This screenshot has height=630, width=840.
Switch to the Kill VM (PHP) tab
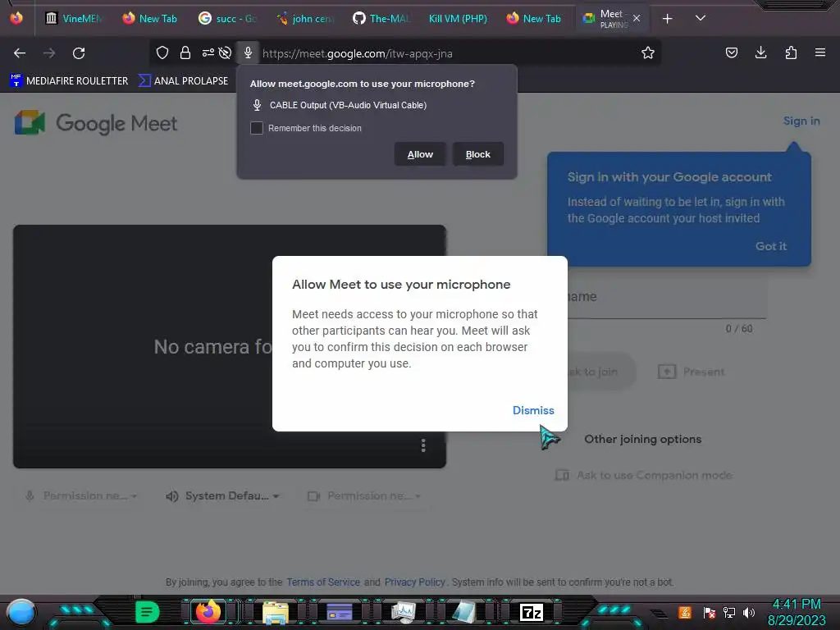point(458,18)
